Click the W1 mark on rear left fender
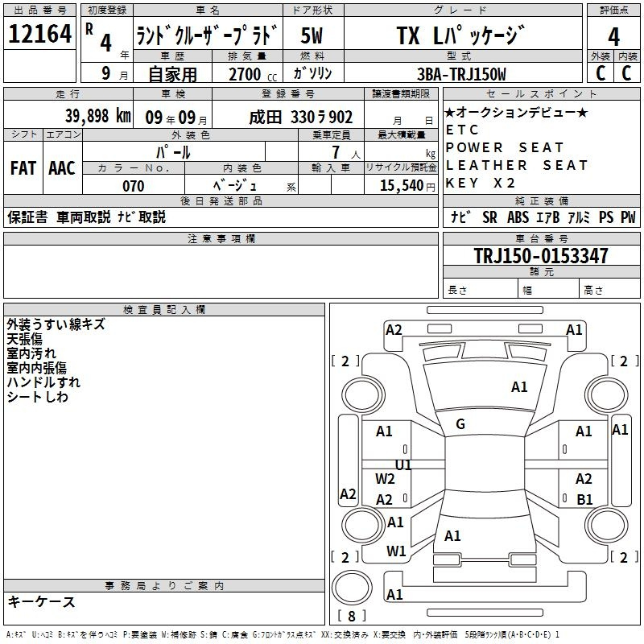The image size is (644, 644). pyautogui.click(x=396, y=551)
